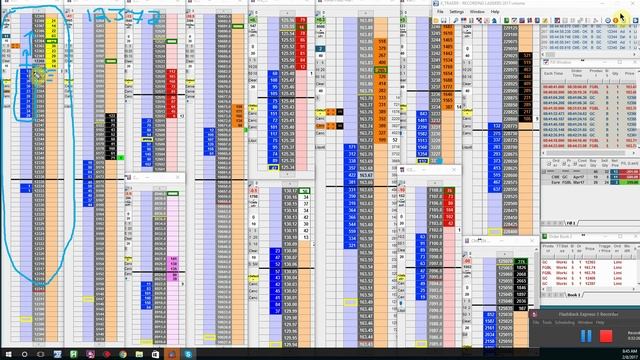Click the open folder icon in X_Trader toolbar
This screenshot has height=360, width=640.
[436, 20]
